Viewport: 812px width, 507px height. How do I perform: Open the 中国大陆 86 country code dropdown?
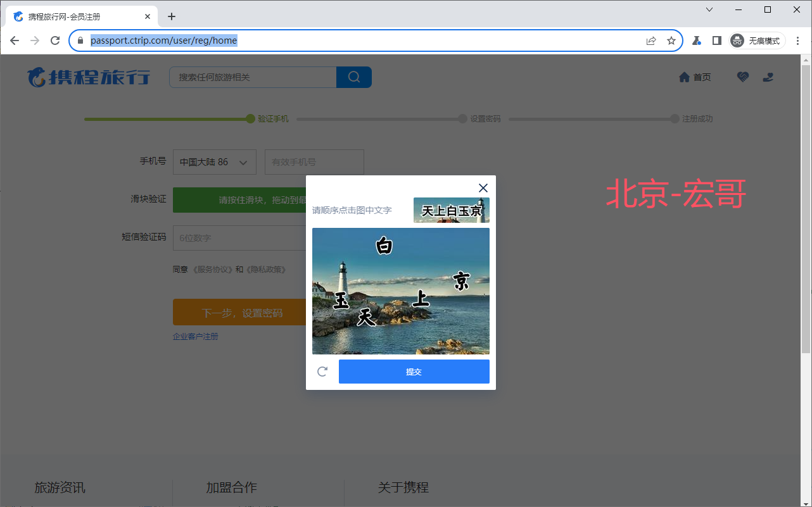pos(214,162)
